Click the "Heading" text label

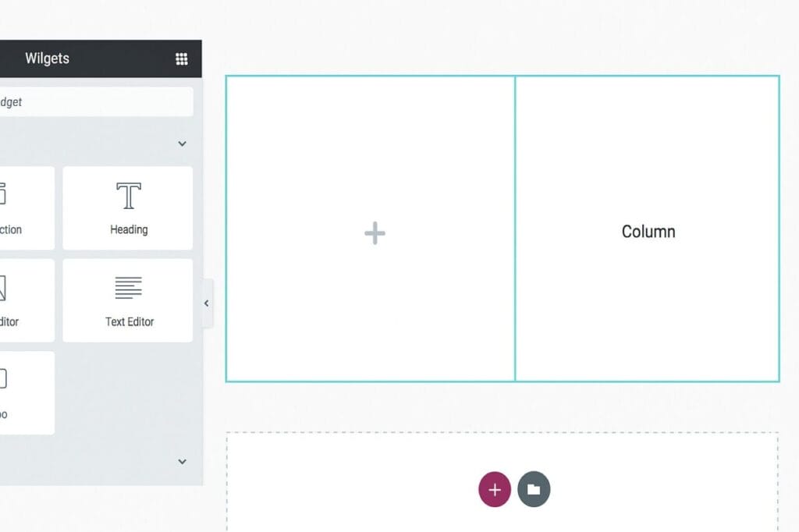pos(129,229)
